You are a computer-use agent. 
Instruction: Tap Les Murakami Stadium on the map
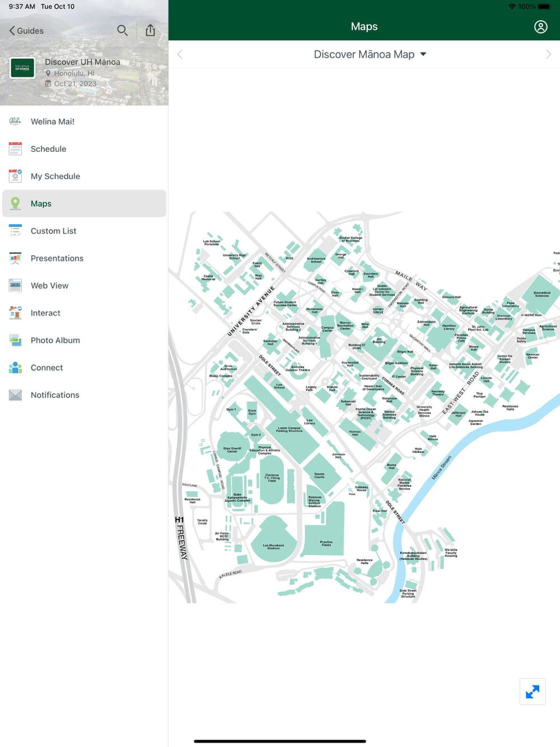pyautogui.click(x=273, y=547)
